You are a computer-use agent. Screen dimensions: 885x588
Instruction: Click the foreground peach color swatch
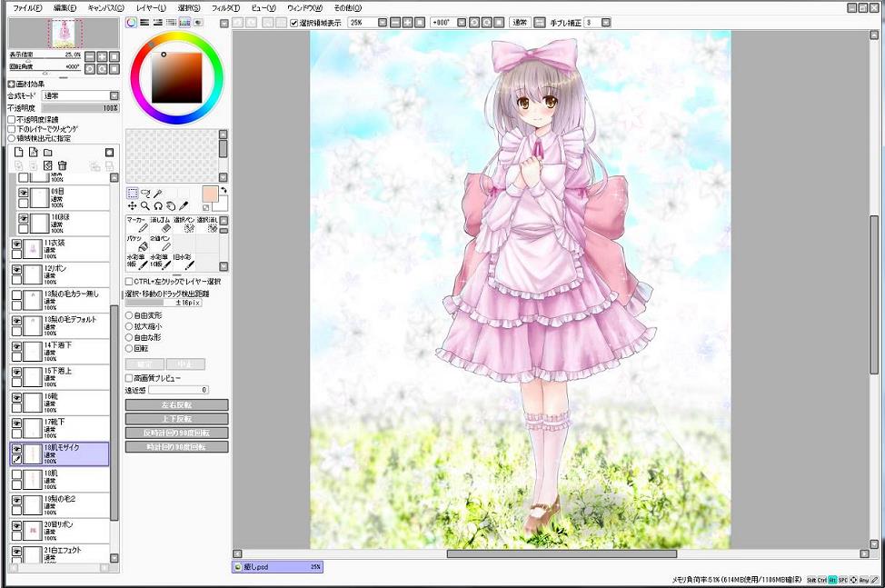point(209,194)
